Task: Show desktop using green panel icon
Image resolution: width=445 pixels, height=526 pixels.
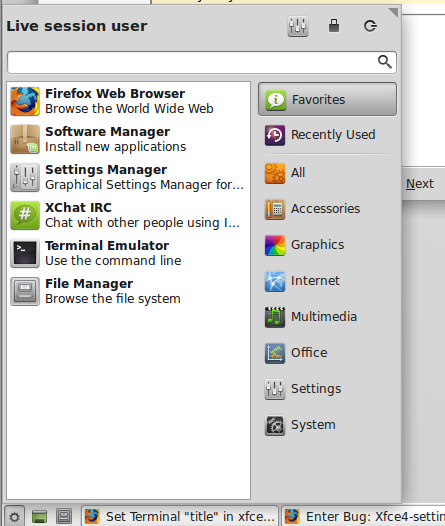Action: pos(39,517)
